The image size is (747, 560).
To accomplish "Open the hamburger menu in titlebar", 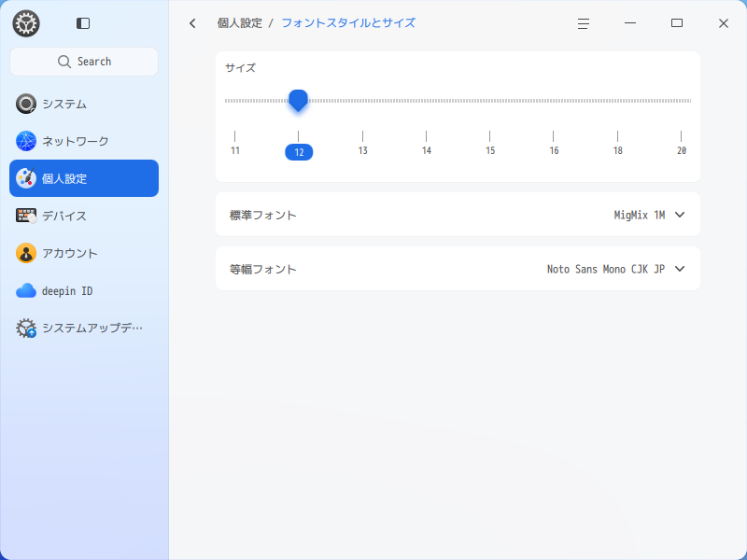I will [583, 23].
